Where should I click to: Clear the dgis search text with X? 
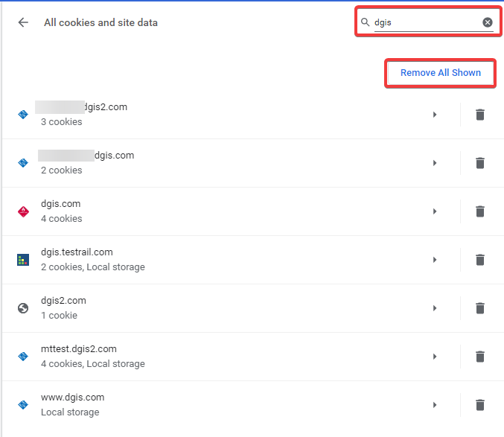click(x=488, y=22)
